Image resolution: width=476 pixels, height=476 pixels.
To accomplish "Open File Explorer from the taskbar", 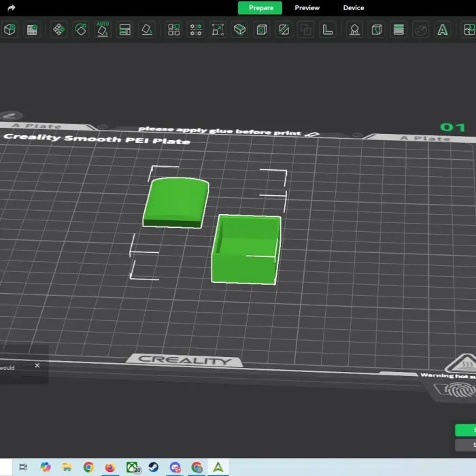I will tap(67, 467).
